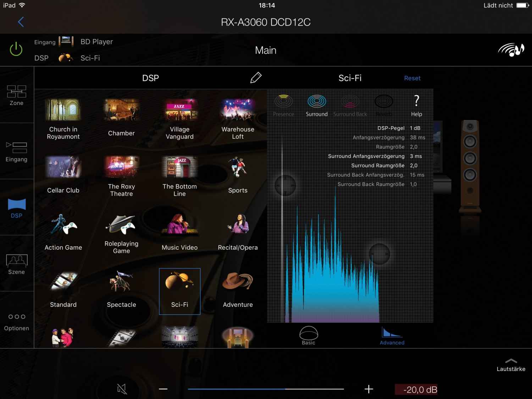This screenshot has height=399, width=532.
Task: Open the Szene tab in sidebar
Action: 16,265
